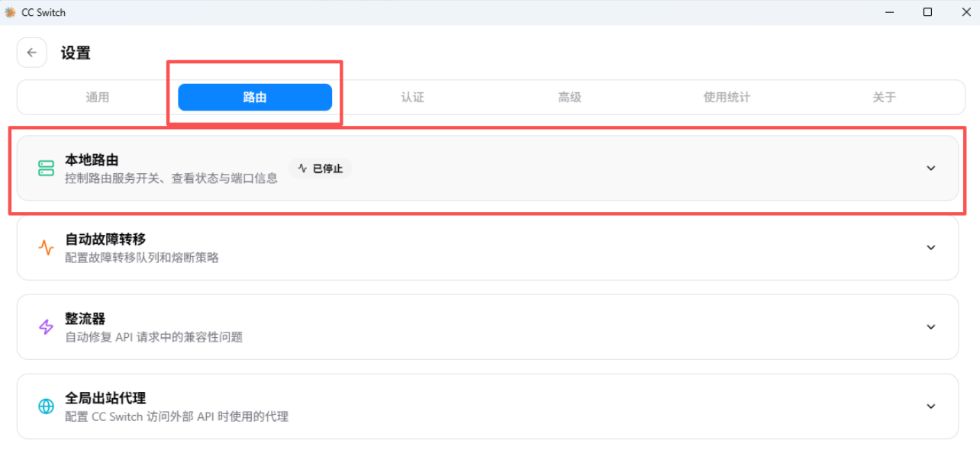This screenshot has height=453, width=980.
Task: Click 控制路由服务开关、查看状态与端口信息 description
Action: click(171, 178)
